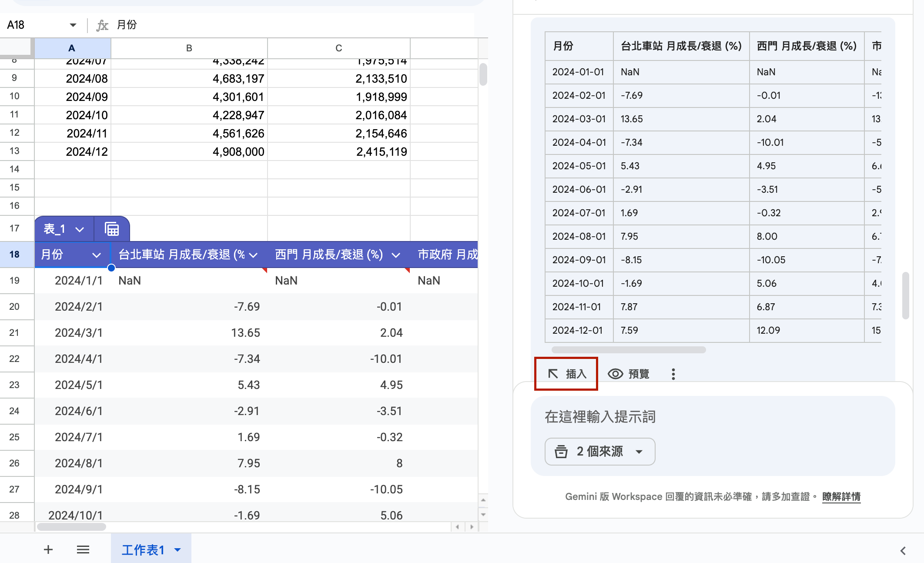Expand the 表_1 table name dropdown
The width and height of the screenshot is (924, 563).
tap(80, 229)
